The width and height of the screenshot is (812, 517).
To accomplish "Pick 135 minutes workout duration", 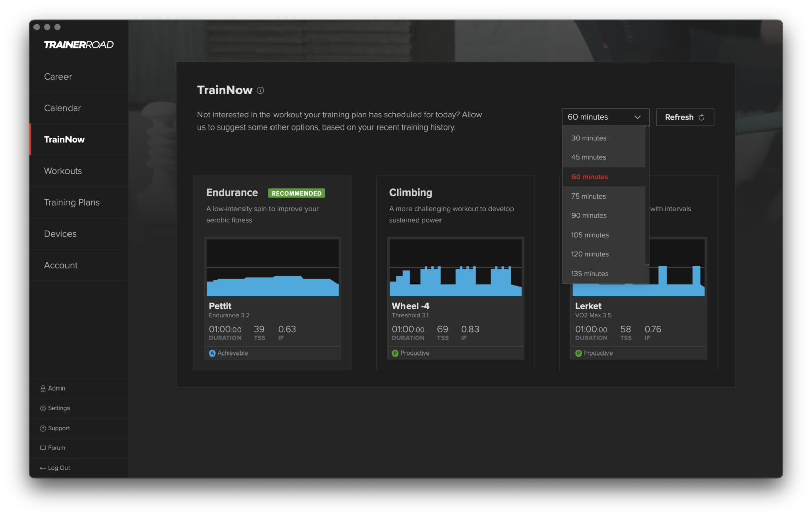I will pyautogui.click(x=590, y=274).
